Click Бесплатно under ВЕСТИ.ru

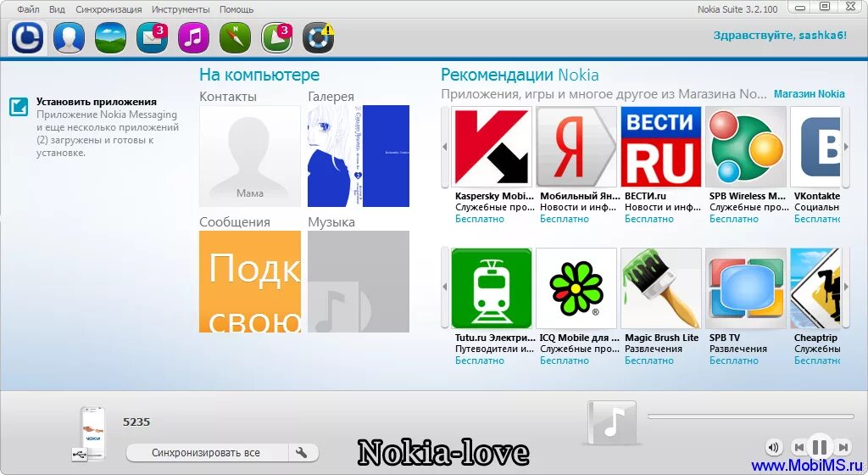click(649, 219)
